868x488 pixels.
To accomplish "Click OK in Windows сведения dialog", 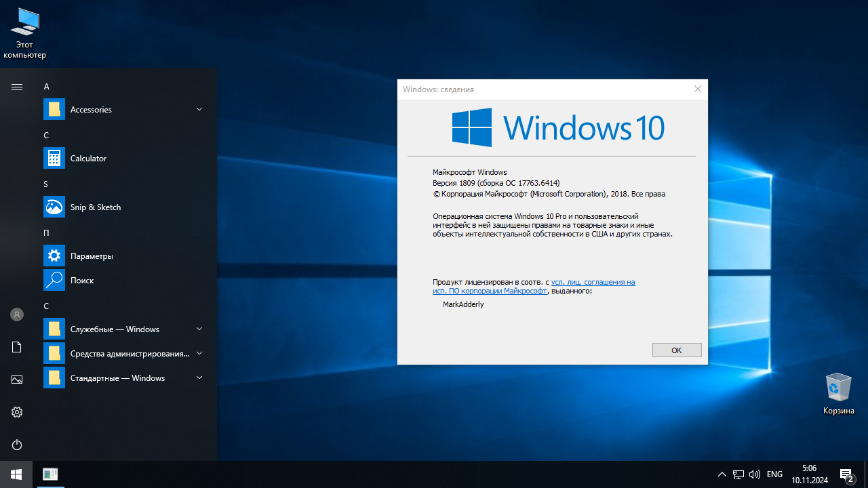I will pos(677,350).
